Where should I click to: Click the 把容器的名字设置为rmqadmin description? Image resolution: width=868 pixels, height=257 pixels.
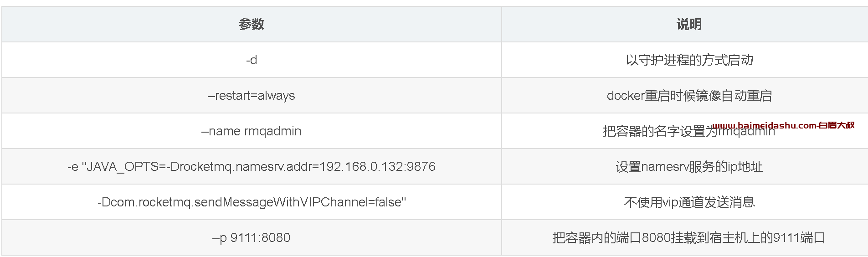pyautogui.click(x=689, y=131)
